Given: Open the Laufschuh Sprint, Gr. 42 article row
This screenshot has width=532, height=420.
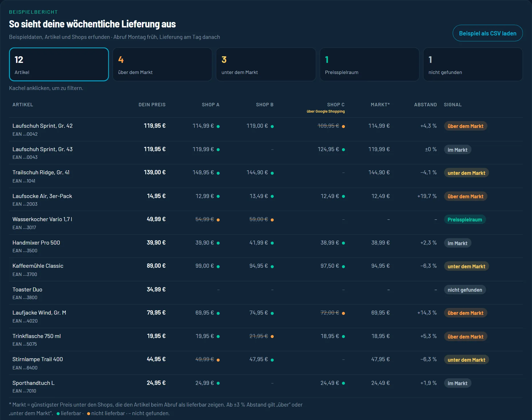Looking at the screenshot, I should coord(266,129).
